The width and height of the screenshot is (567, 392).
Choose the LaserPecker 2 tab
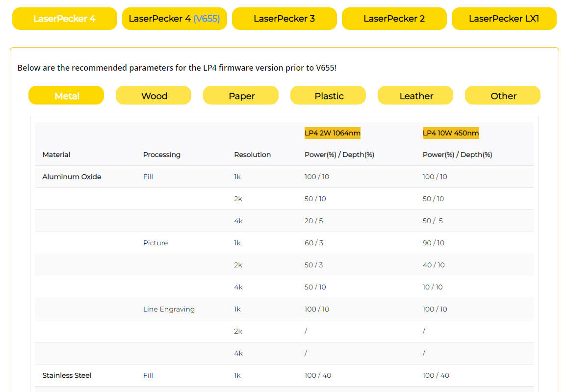pos(394,19)
